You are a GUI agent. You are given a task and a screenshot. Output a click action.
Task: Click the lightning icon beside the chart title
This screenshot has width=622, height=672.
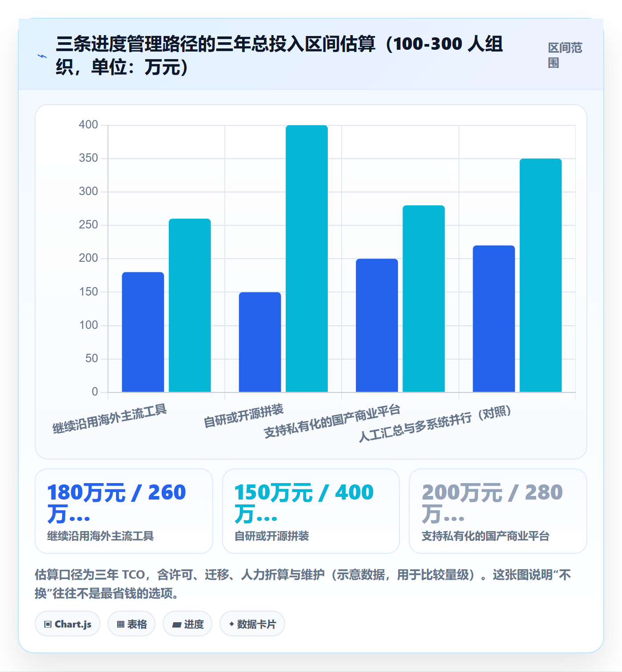(x=42, y=56)
